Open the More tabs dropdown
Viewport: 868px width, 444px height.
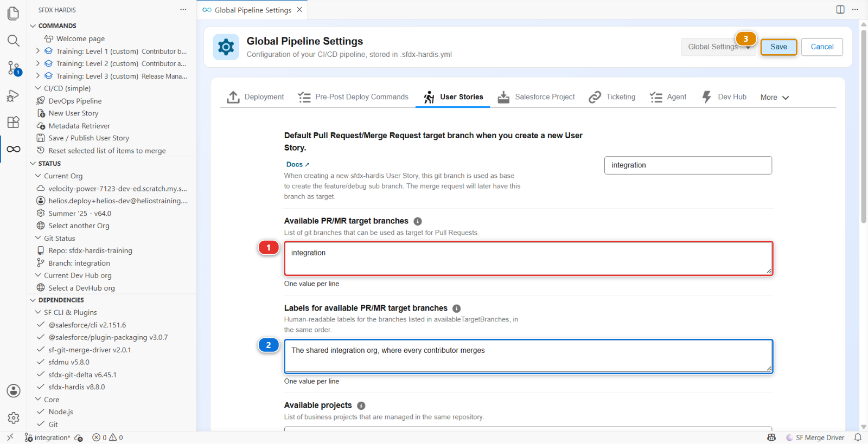774,97
